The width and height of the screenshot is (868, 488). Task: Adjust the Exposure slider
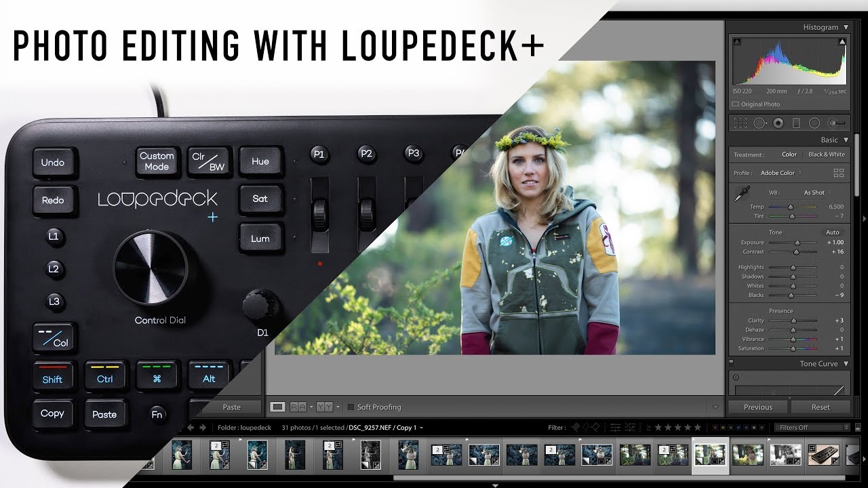click(x=792, y=243)
